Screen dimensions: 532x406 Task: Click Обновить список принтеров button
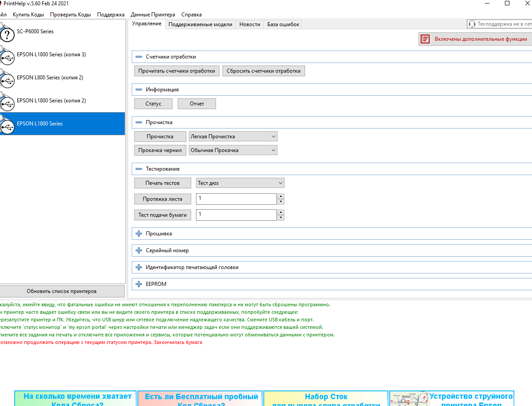click(x=62, y=291)
